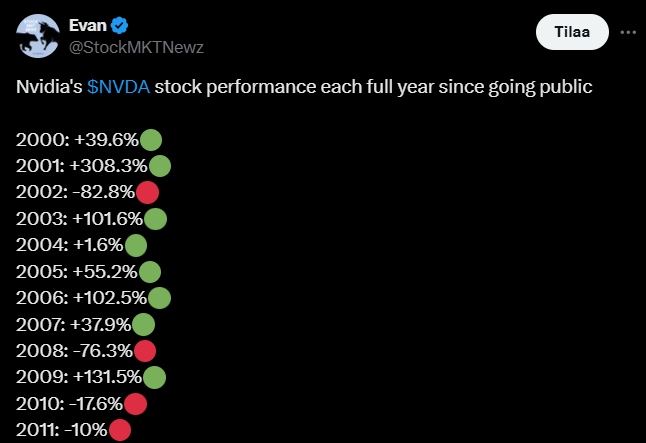Open Evan's profile avatar picture
The width and height of the screenshot is (646, 443).
pos(38,36)
